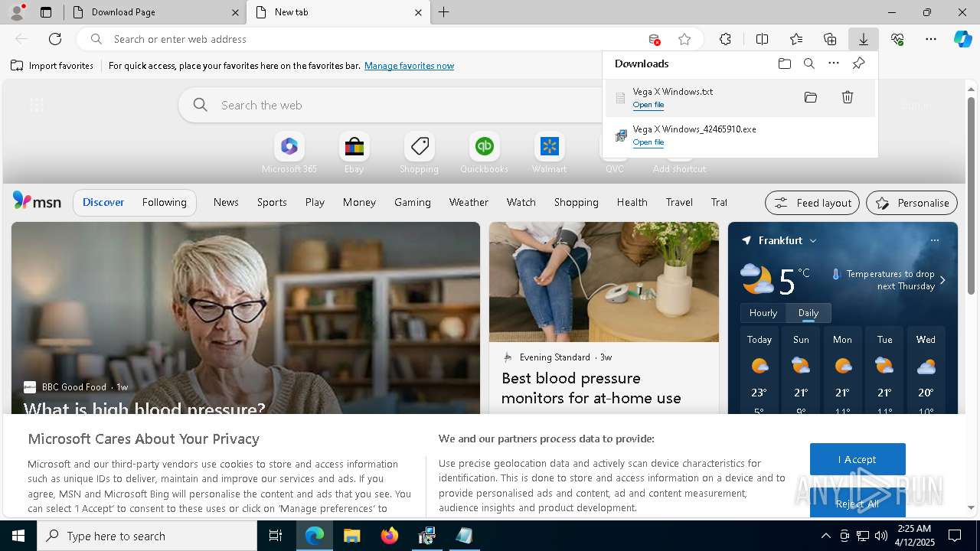Switch to the Download Page tab
980x551 pixels.
click(153, 12)
